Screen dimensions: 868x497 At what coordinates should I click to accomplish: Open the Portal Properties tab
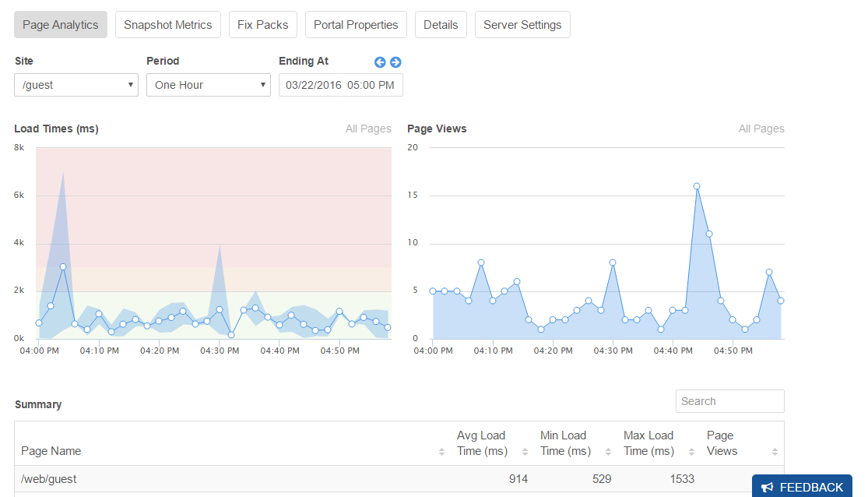tap(356, 25)
